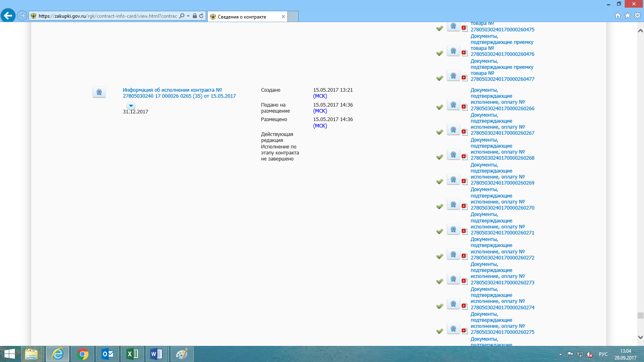Screen dimensions: 644x362
Task: Open browser Tools gear icon
Action: click(638, 16)
